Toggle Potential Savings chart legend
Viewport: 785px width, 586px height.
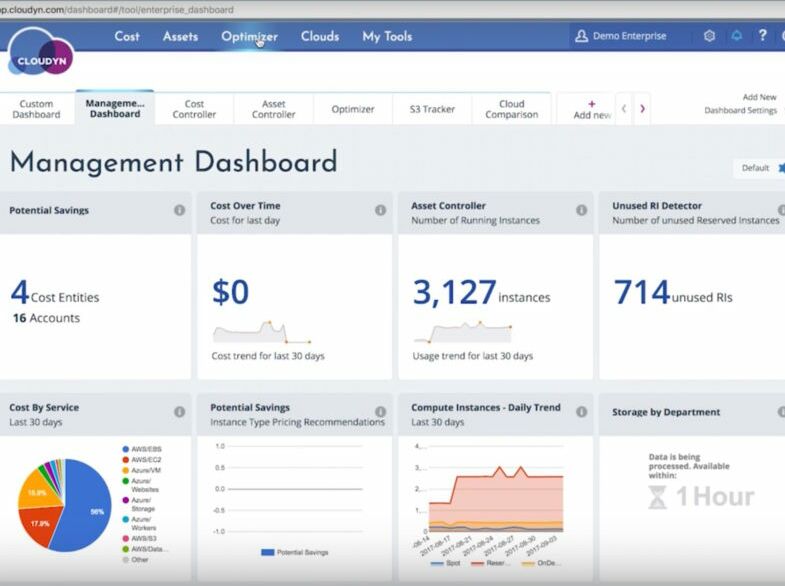pyautogui.click(x=295, y=552)
